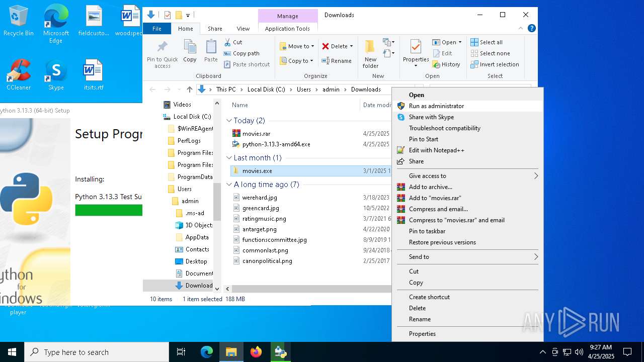
Task: Click the Windows Start button
Action: point(12,352)
